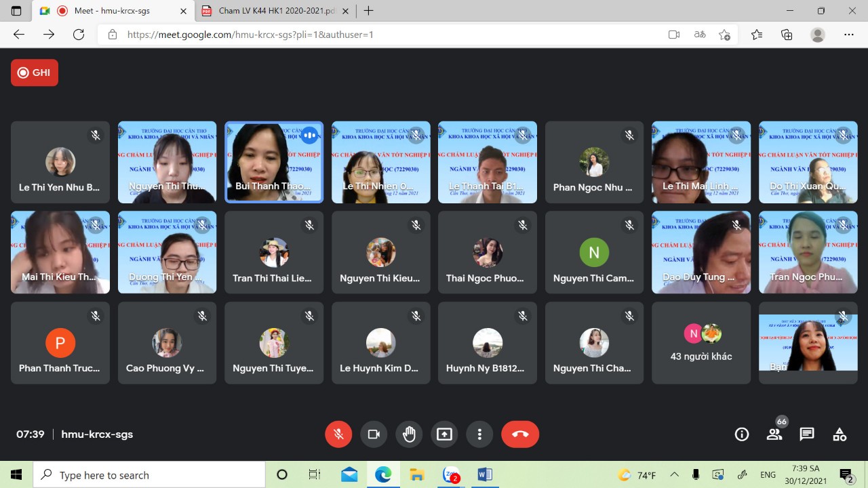The width and height of the screenshot is (868, 488).
Task: Toggle the camera on or off
Action: click(374, 434)
